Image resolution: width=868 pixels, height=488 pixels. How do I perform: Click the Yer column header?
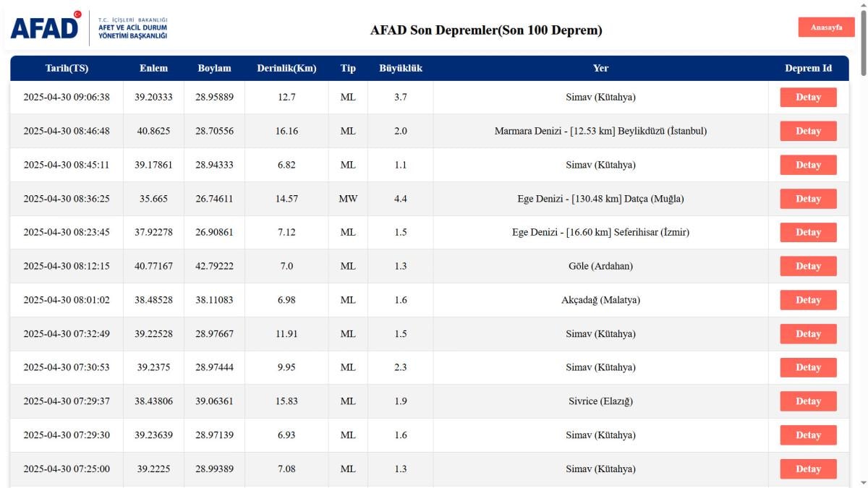pyautogui.click(x=600, y=69)
